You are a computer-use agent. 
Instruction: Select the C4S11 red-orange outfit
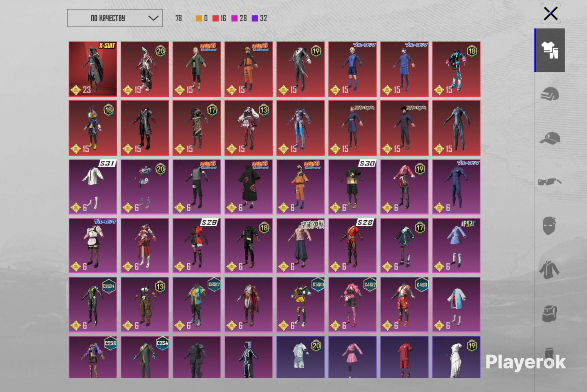tap(404, 305)
